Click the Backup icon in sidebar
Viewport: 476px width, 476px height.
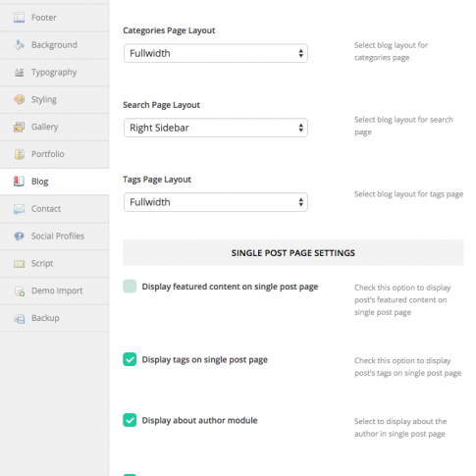[x=19, y=318]
